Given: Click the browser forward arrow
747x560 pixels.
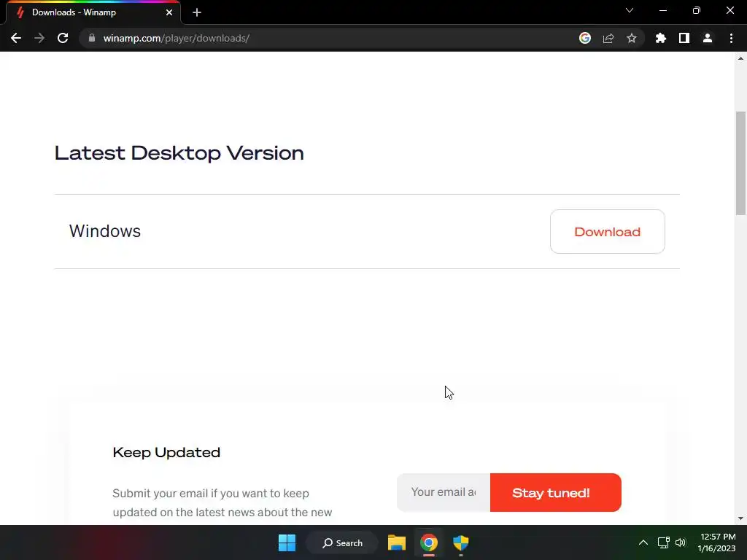Looking at the screenshot, I should (39, 38).
